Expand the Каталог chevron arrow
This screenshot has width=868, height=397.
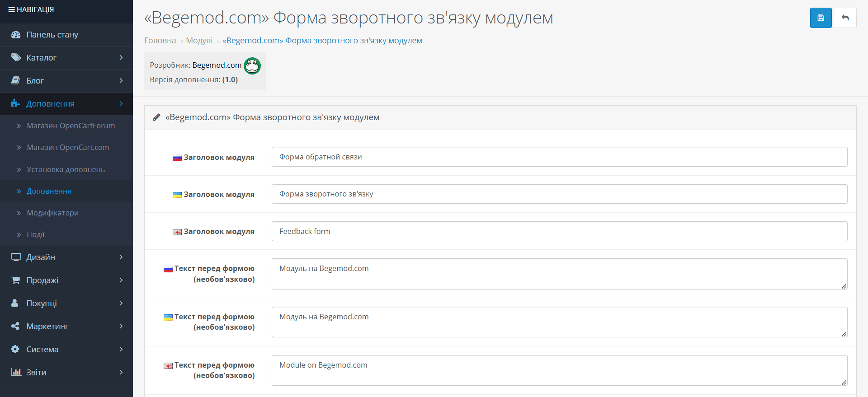pyautogui.click(x=121, y=57)
